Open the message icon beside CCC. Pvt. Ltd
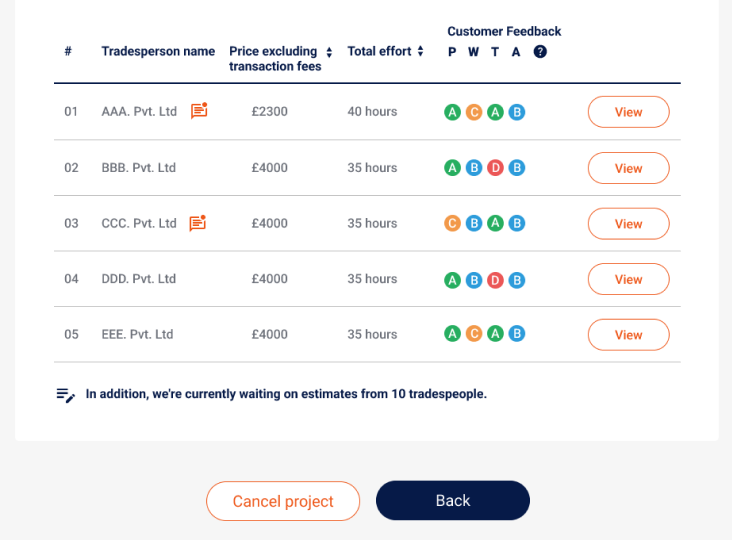 pyautogui.click(x=198, y=223)
